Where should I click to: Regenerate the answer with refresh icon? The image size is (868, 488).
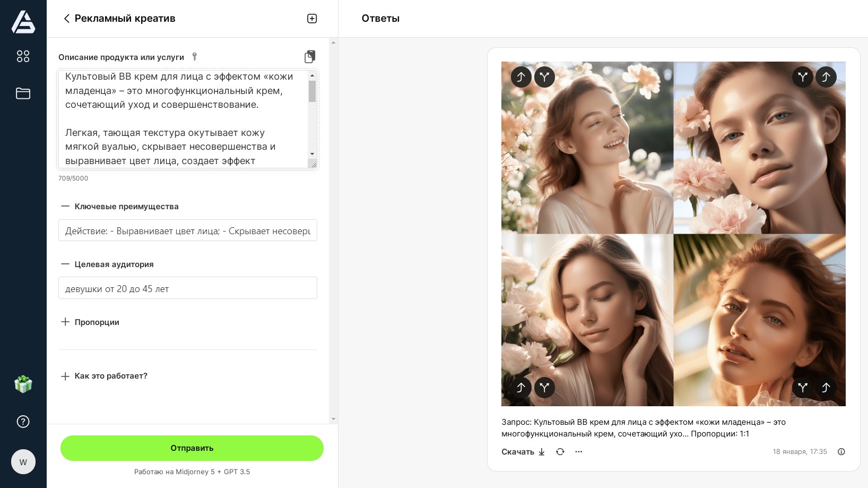tap(560, 452)
